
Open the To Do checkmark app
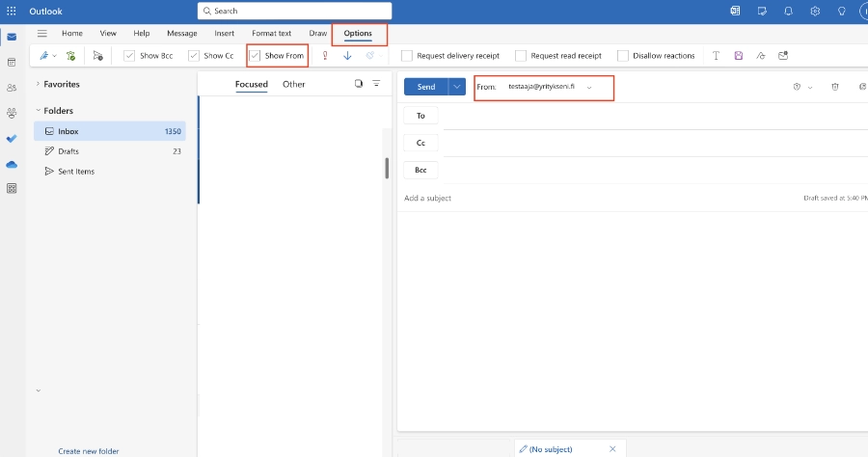pyautogui.click(x=12, y=138)
